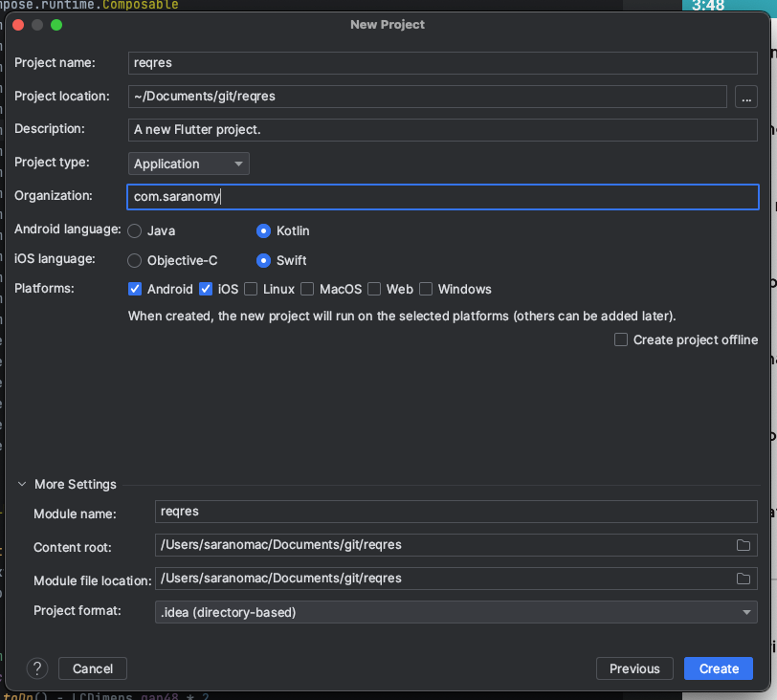Go back with the Previous button

634,668
